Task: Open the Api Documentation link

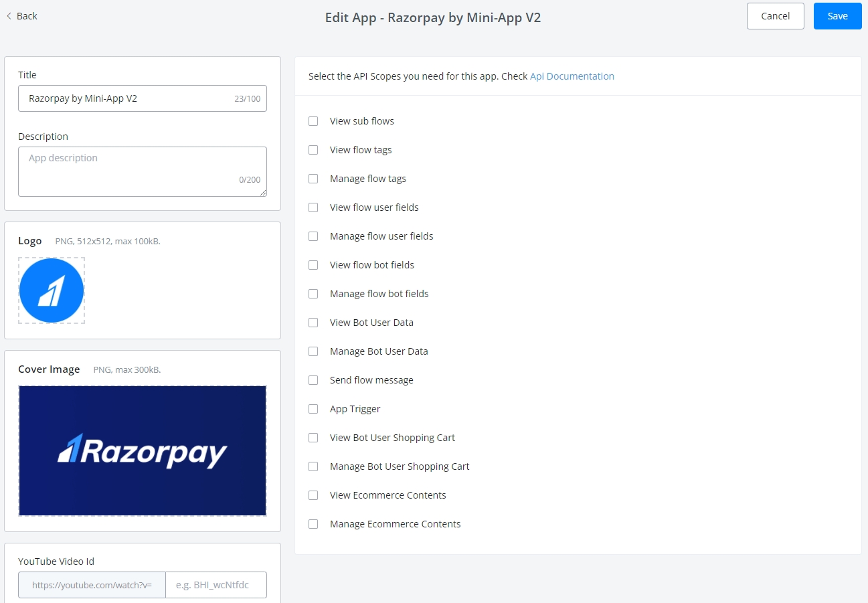Action: pos(572,76)
